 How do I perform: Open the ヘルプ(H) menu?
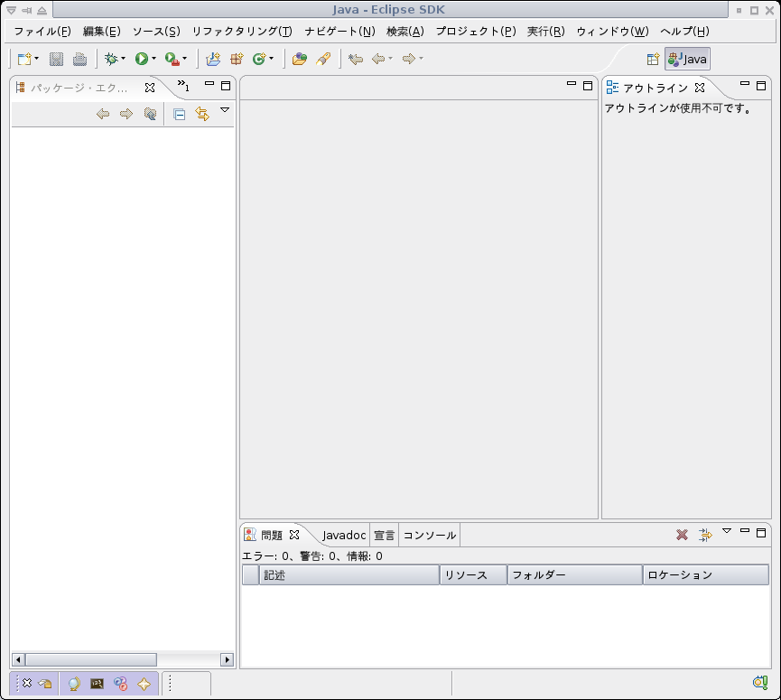[684, 32]
